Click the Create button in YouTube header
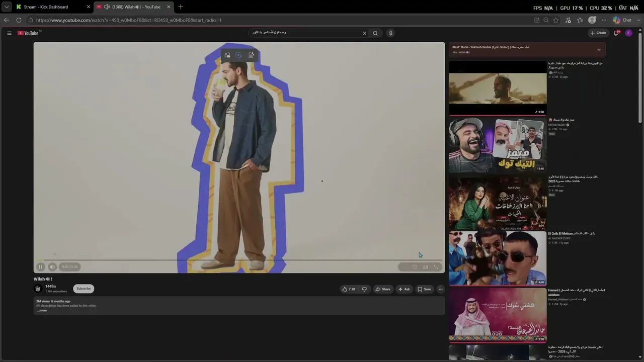The height and width of the screenshot is (362, 644). (598, 33)
